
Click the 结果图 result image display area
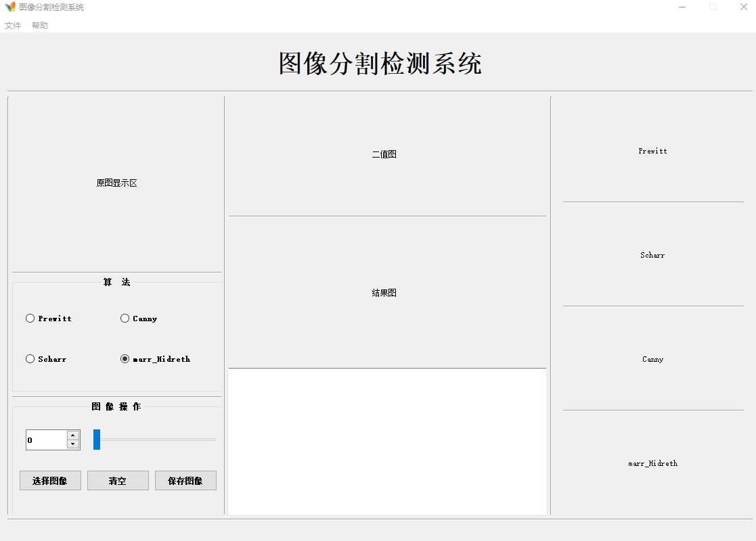pyautogui.click(x=384, y=293)
